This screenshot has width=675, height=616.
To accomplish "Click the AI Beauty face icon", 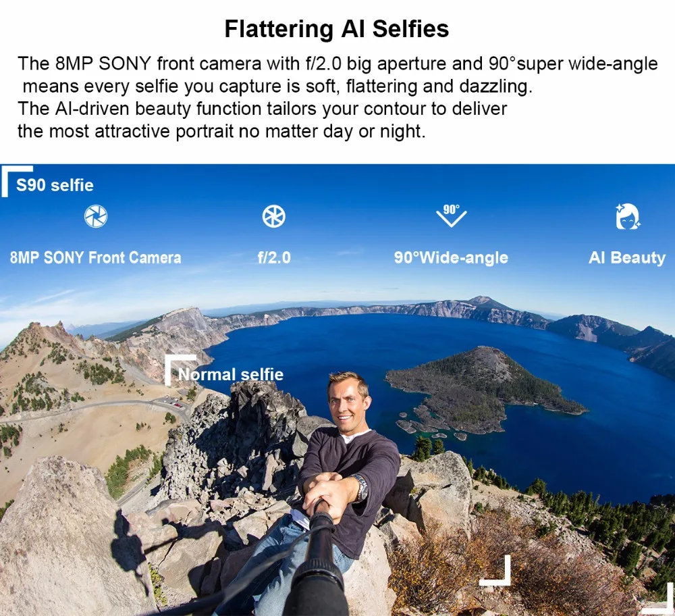I will click(628, 216).
